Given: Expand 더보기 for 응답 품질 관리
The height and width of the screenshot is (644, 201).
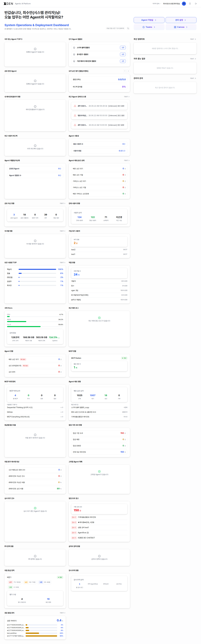Looking at the screenshot, I should click(x=63, y=613).
